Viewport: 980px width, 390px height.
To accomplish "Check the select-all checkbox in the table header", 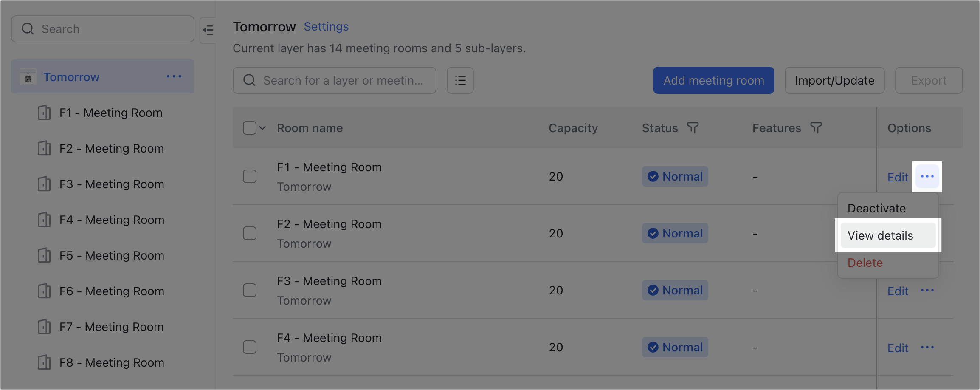I will (x=249, y=127).
